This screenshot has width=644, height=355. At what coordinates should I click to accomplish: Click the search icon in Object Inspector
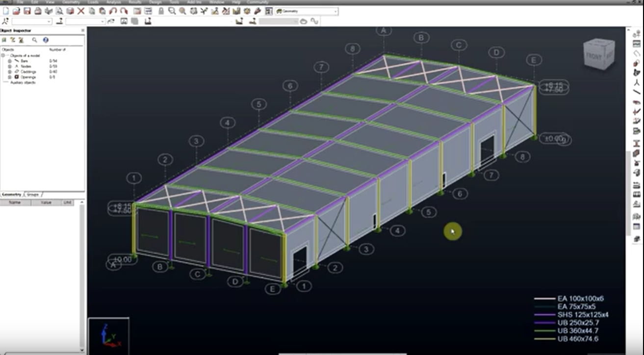pos(34,40)
